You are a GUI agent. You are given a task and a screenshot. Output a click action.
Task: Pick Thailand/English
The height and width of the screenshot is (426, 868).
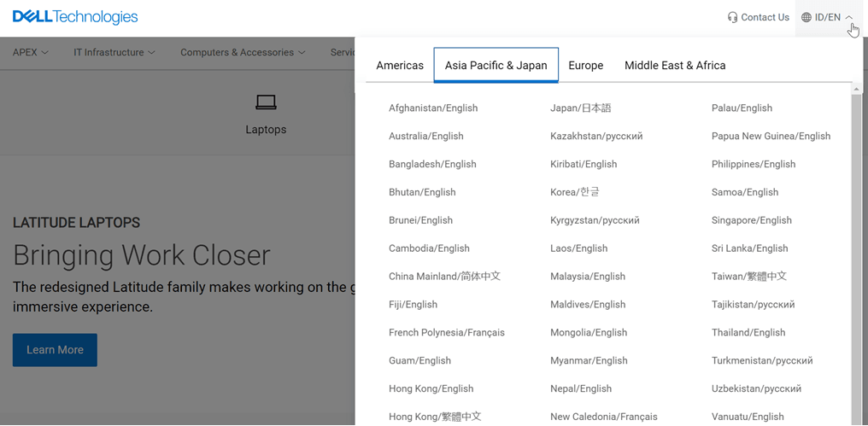click(x=748, y=332)
